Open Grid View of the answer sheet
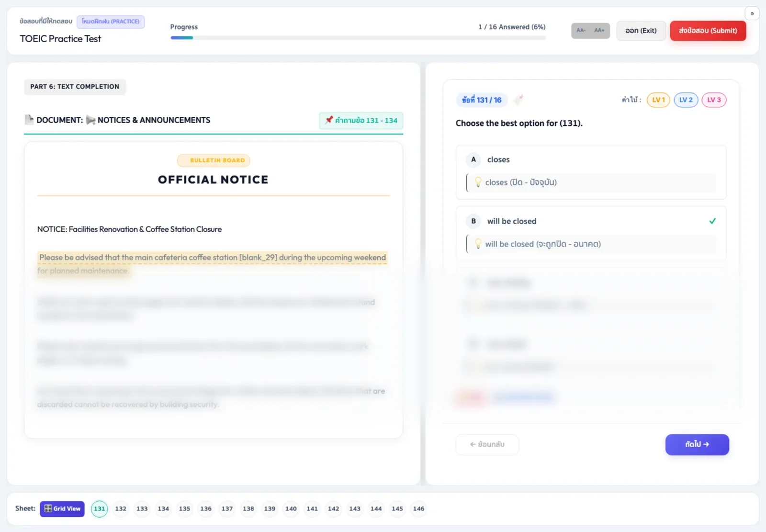Image resolution: width=766 pixels, height=532 pixels. [x=62, y=509]
